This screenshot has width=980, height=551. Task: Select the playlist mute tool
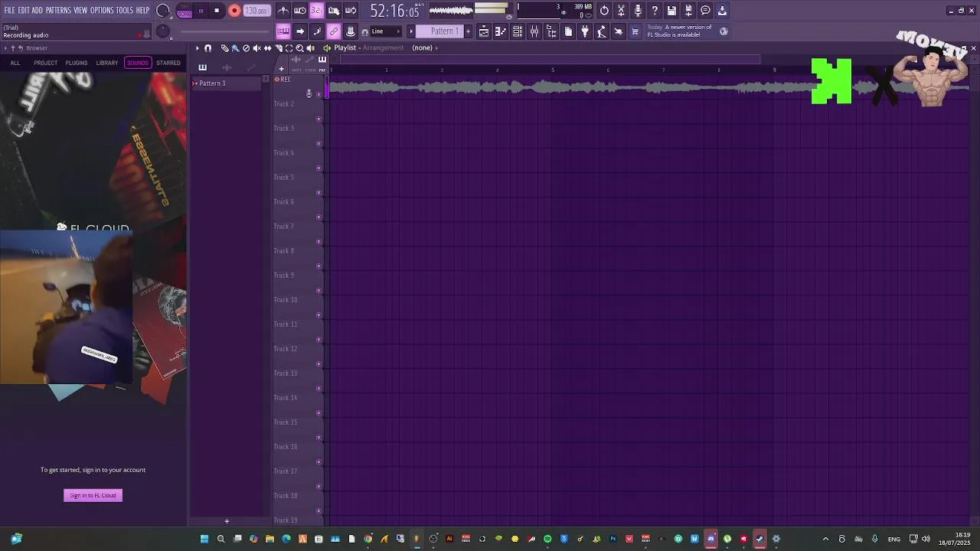(x=256, y=47)
